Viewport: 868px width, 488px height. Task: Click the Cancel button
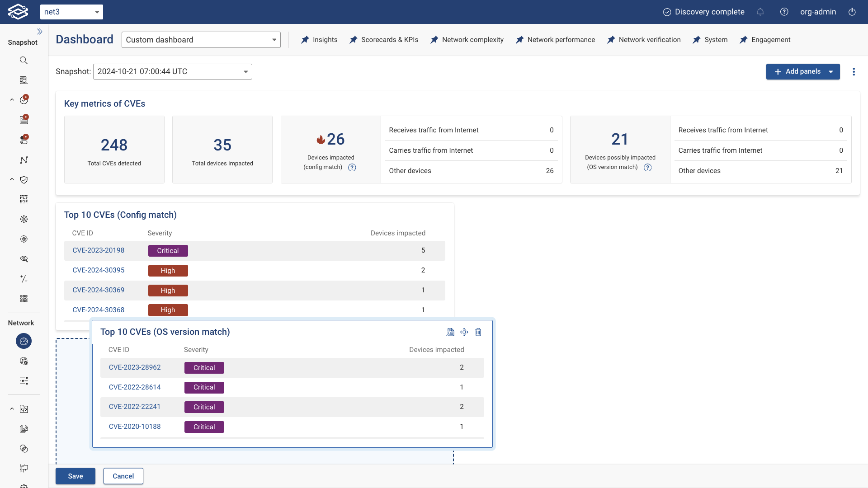[x=123, y=476]
